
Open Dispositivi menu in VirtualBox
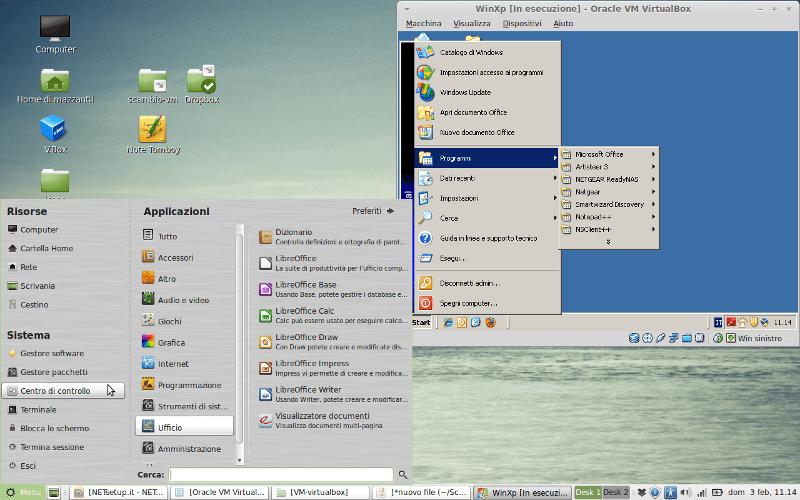click(x=521, y=23)
